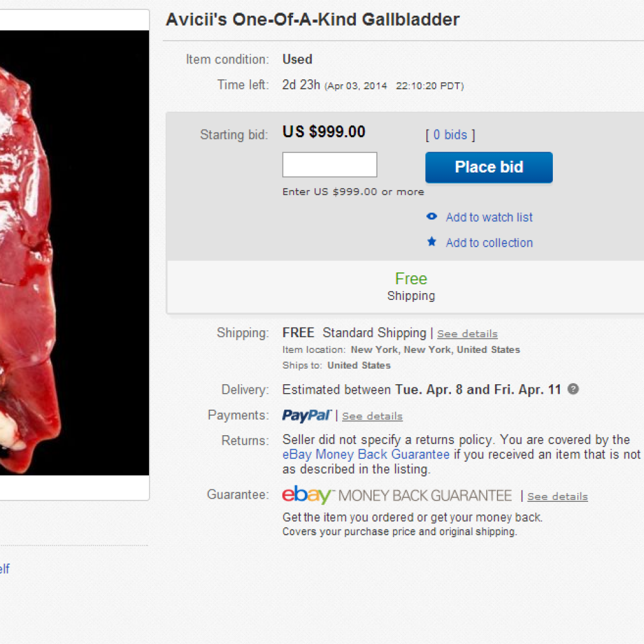The width and height of the screenshot is (644, 644).
Task: Click the US $999.00 starting bid price
Action: (x=324, y=132)
